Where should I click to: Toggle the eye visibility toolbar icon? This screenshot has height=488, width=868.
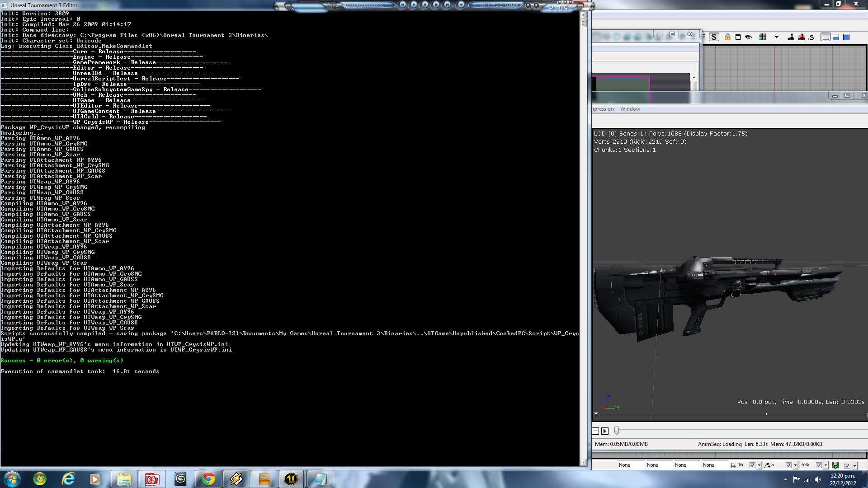click(749, 37)
